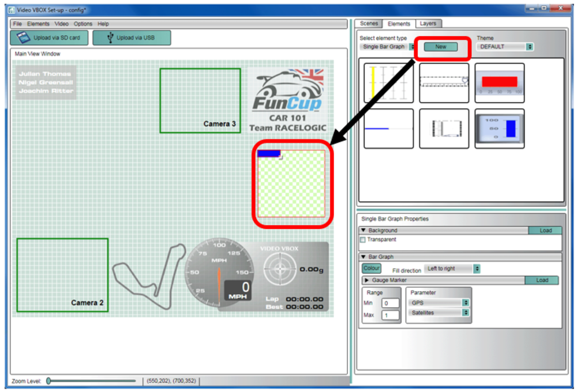Open the Select element type dropdown

[387, 47]
